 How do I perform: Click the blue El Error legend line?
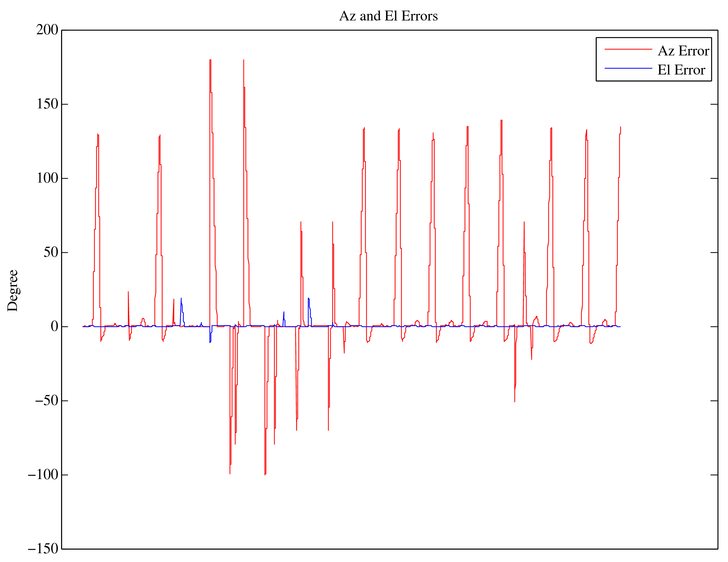click(628, 68)
